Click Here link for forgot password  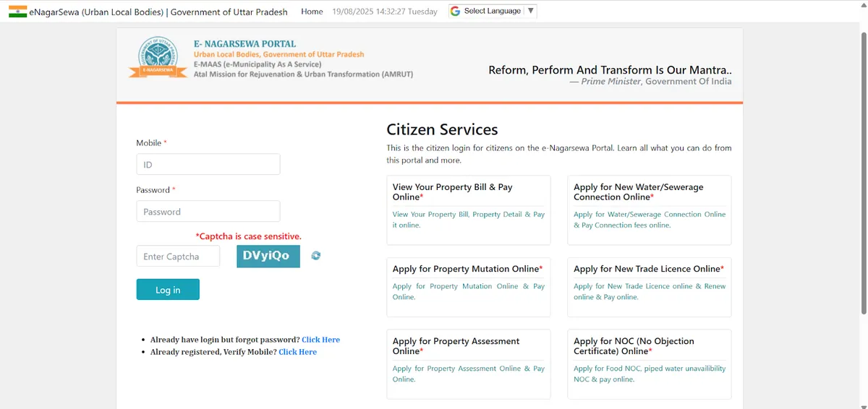tap(320, 340)
